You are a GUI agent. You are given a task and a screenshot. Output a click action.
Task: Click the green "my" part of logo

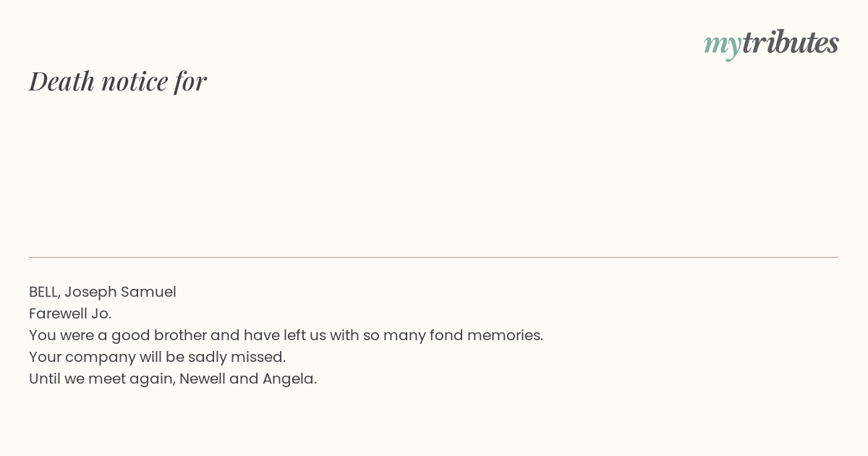[722, 46]
